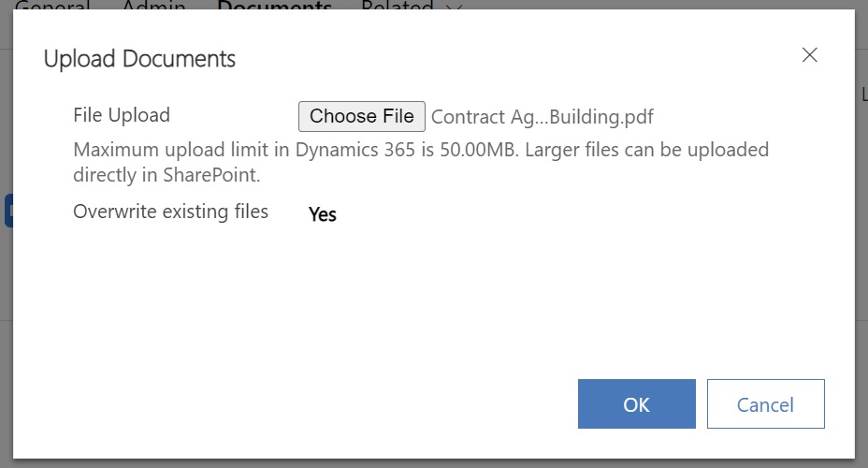Open the Related tab
Viewport: 868px width, 468px height.
tap(397, 5)
